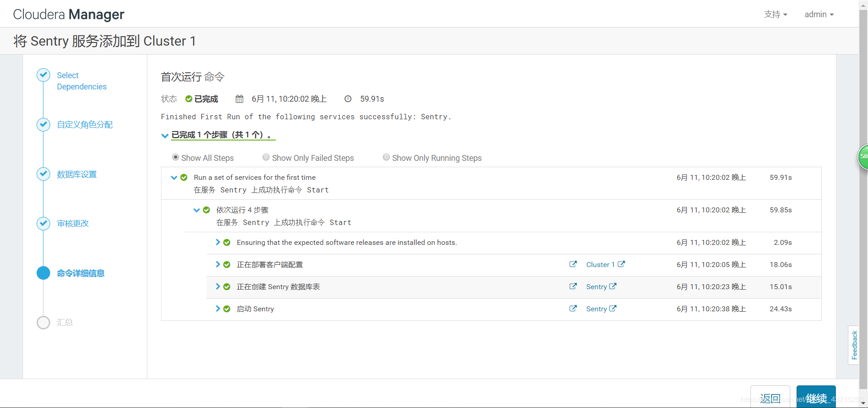The height and width of the screenshot is (408, 868).
Task: Select 汇总 wizard step
Action: (65, 323)
